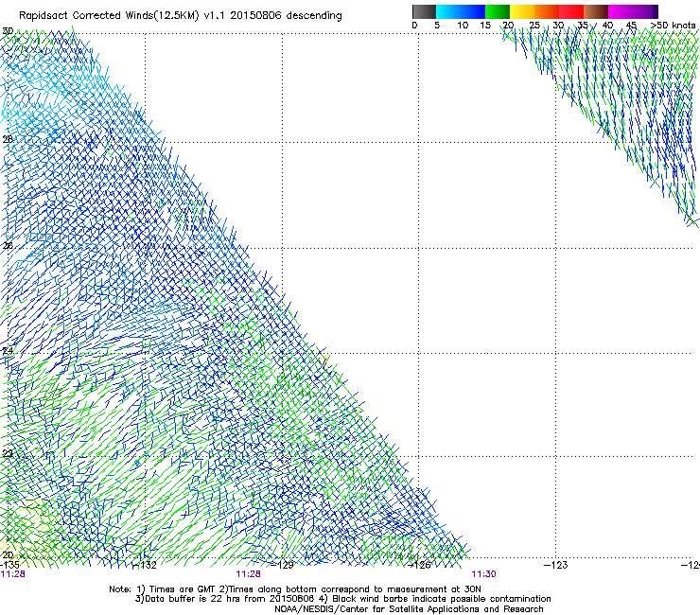The height and width of the screenshot is (615, 700).
Task: Click the 'Rapidscat Corrected Winds(12.5KM)' title text
Action: (x=109, y=16)
